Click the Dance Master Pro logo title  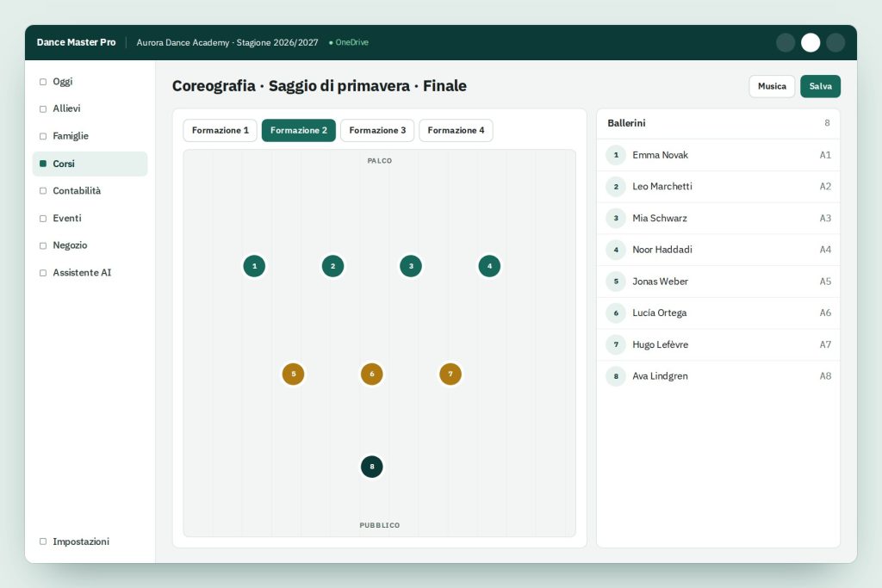pyautogui.click(x=76, y=42)
